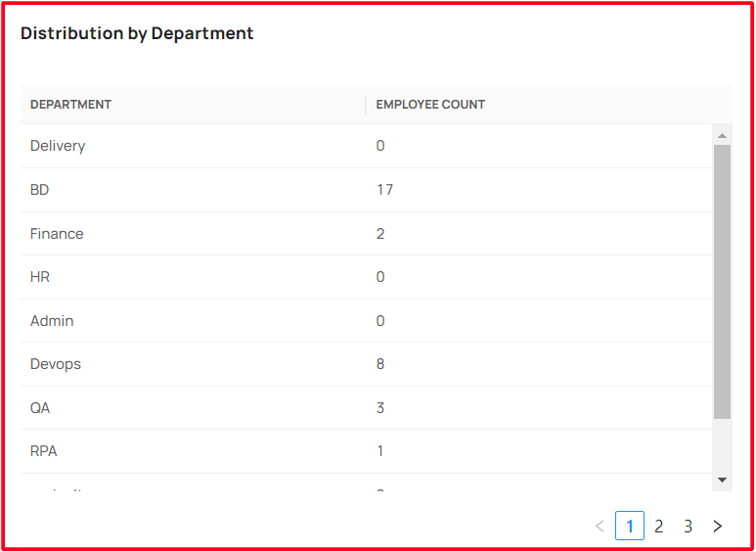Click the RPA employee count 1

click(x=380, y=451)
